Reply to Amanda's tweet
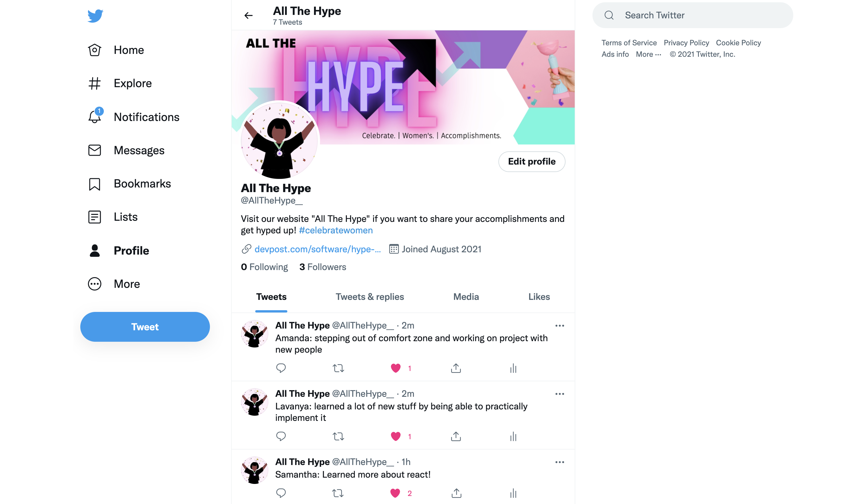Image resolution: width=846 pixels, height=504 pixels. [281, 368]
